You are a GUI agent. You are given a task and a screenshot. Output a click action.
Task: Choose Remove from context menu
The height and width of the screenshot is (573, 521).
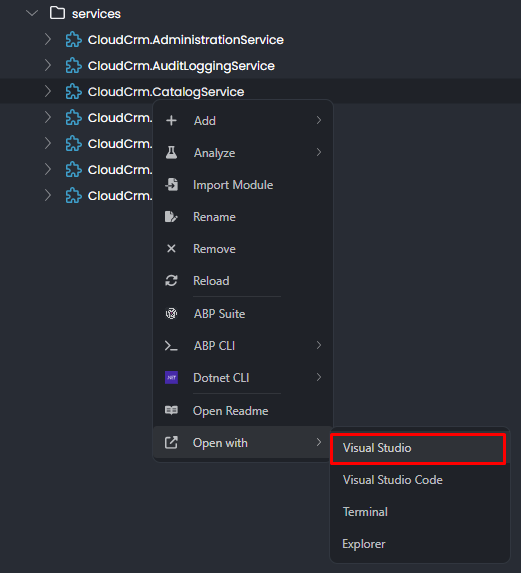243,249
